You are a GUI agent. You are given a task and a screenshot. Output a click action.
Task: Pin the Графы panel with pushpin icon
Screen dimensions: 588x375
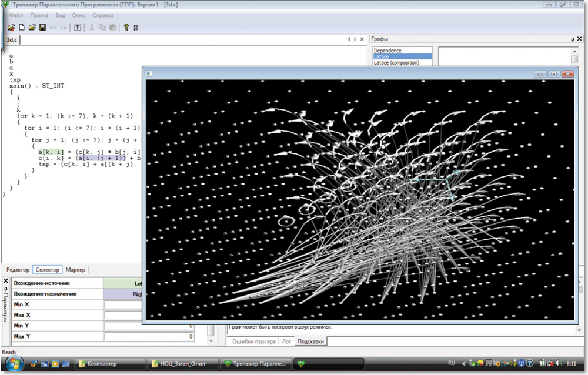pos(572,39)
